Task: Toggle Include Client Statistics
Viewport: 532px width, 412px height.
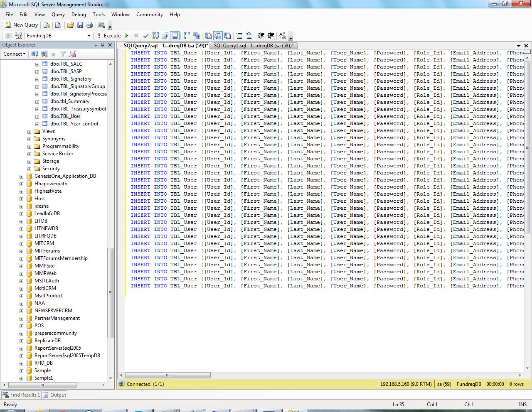Action: pos(196,36)
